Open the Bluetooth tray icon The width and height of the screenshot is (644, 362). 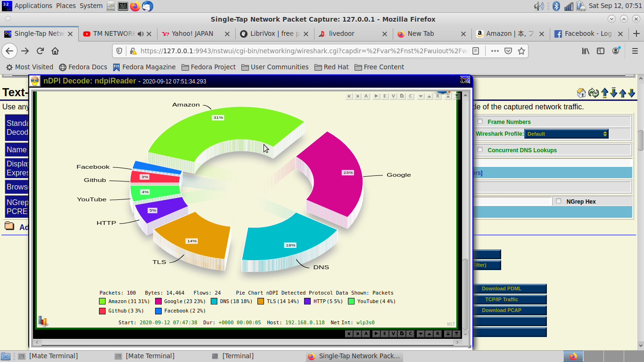(556, 6)
